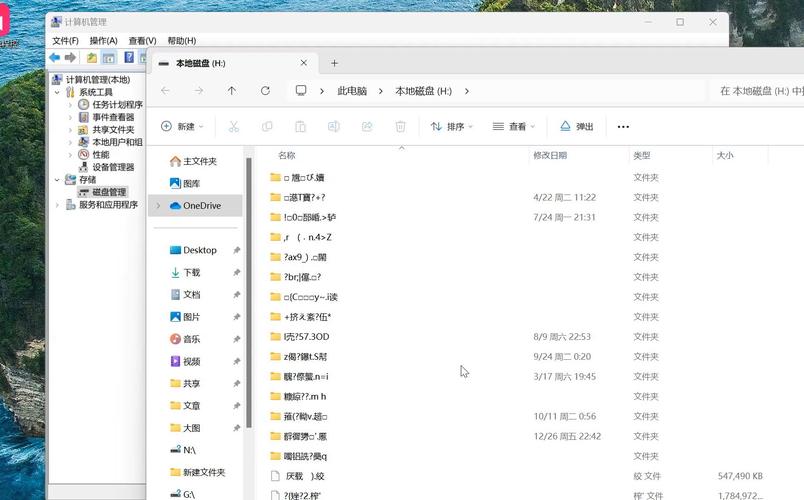This screenshot has height=500, width=804.
Task: Click the Forward arrow in File Explorer
Action: [x=198, y=91]
